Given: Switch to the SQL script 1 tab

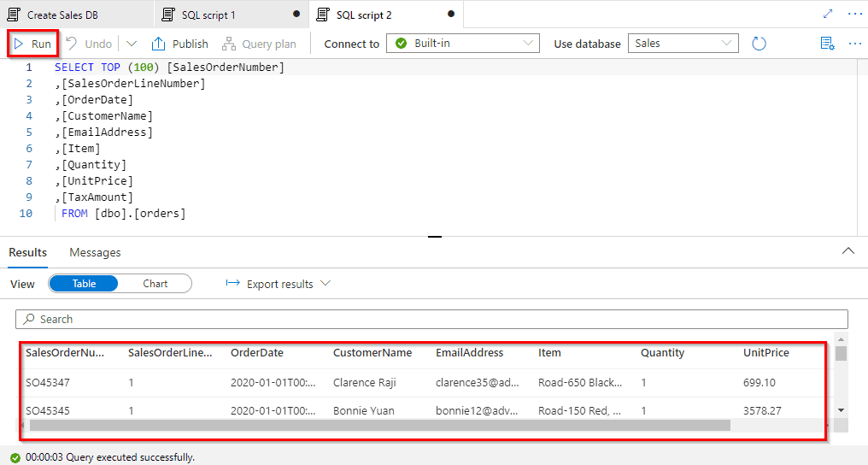Looking at the screenshot, I should point(208,15).
